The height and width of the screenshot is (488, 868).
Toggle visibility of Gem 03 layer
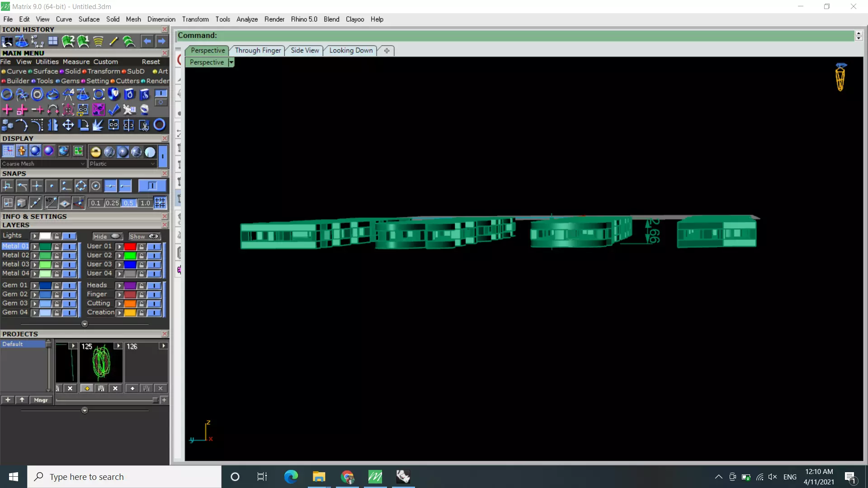(x=69, y=303)
